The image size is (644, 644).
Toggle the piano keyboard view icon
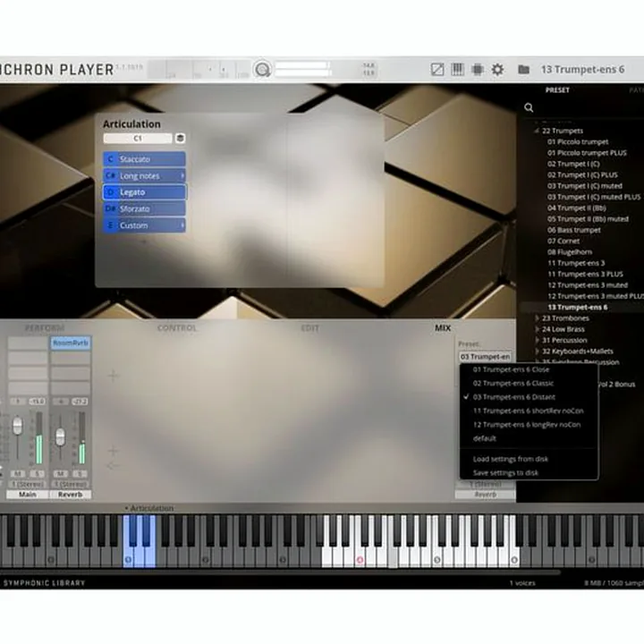[457, 70]
